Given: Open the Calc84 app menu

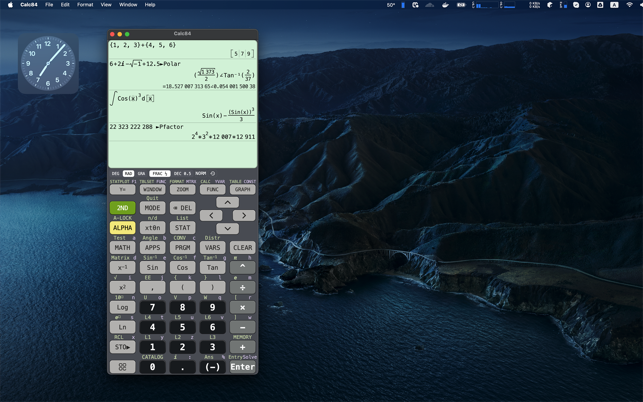Looking at the screenshot, I should 29,5.
